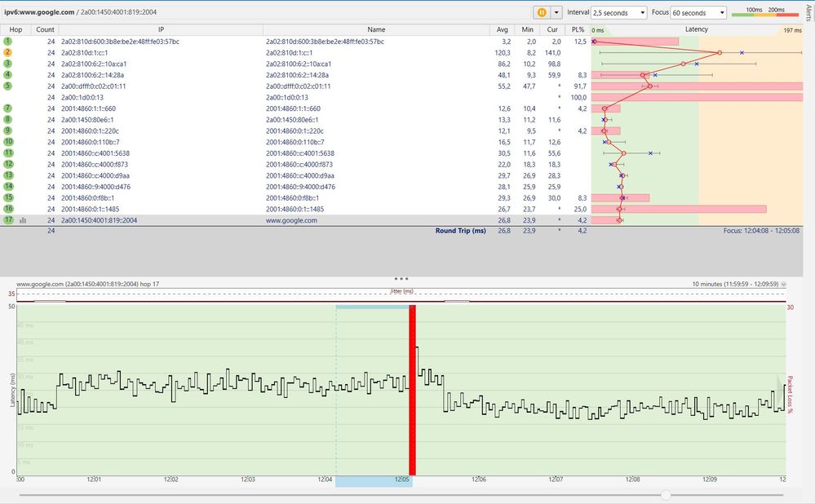Image resolution: width=815 pixels, height=504 pixels.
Task: Click the PL% value 91,7
Action: [x=580, y=86]
